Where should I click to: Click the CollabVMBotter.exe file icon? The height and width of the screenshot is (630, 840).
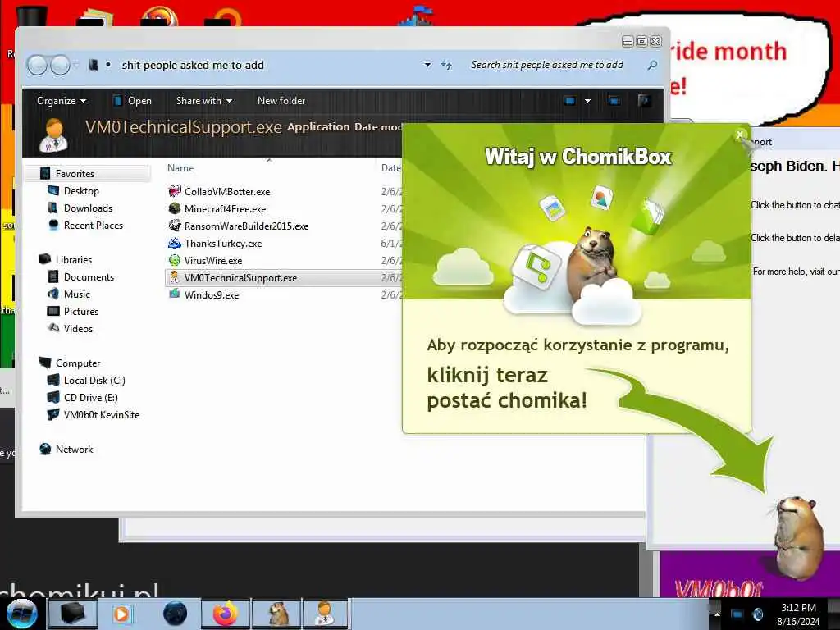point(175,191)
